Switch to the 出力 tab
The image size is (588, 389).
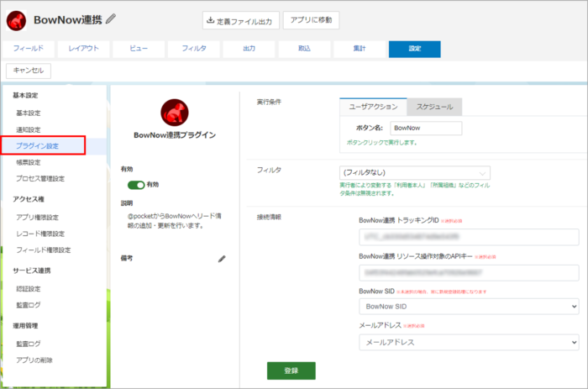tap(249, 49)
